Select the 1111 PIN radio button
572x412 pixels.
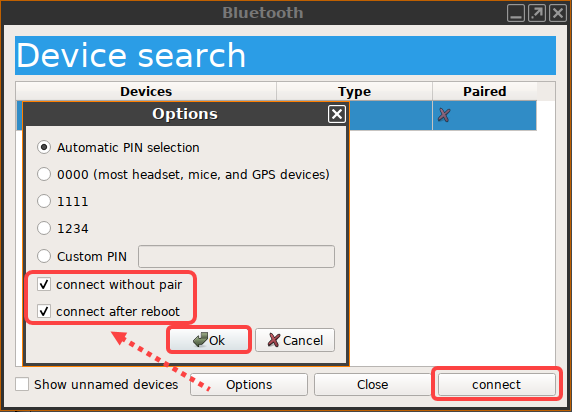(x=44, y=201)
